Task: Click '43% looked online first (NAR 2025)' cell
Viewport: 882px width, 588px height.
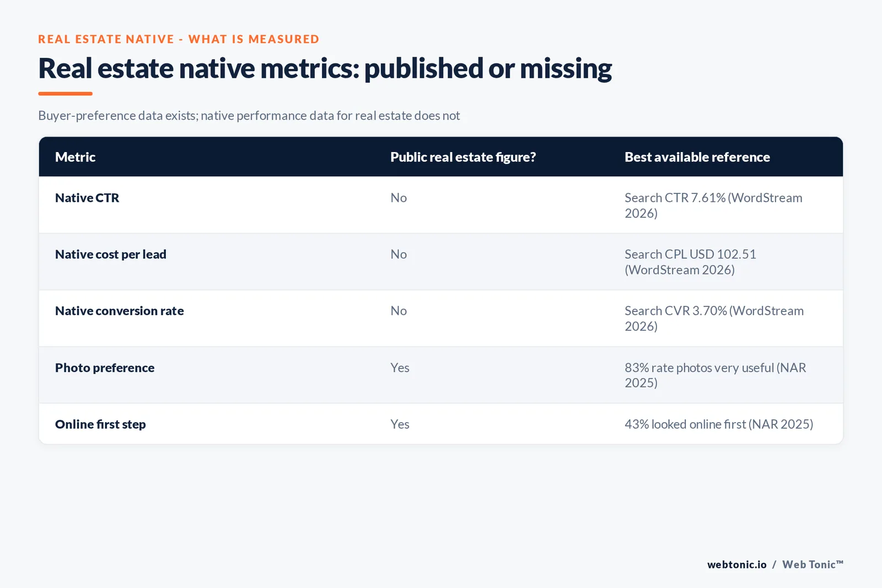Action: tap(719, 424)
